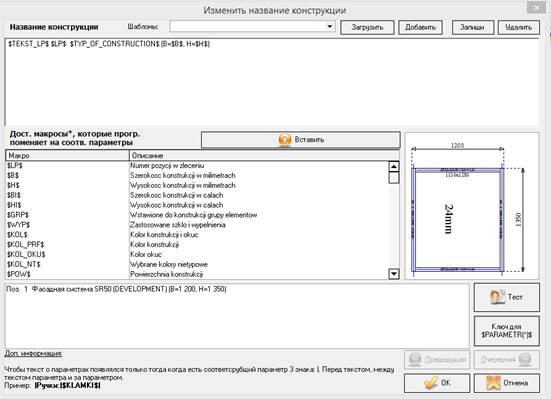Click the construction preview drawing
The height and width of the screenshot is (399, 551).
[472, 206]
